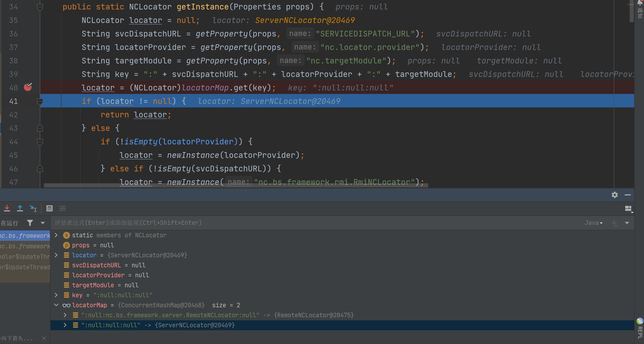Viewport: 644px width, 344px height.
Task: Select the RemoteNCLocator map entry
Action: point(170,315)
